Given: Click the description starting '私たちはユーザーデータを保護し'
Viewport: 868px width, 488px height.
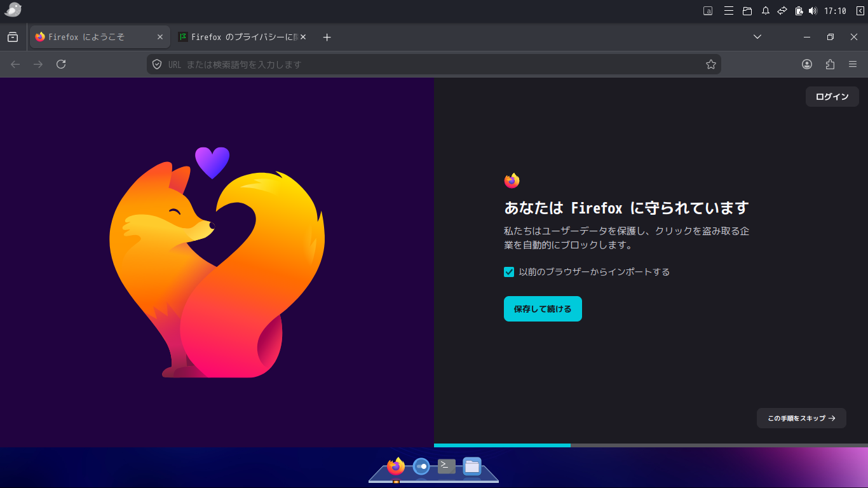Looking at the screenshot, I should (627, 238).
